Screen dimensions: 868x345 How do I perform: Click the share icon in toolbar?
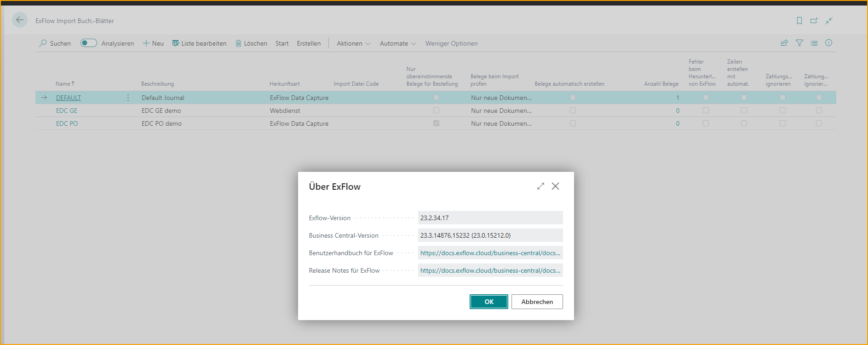[784, 43]
